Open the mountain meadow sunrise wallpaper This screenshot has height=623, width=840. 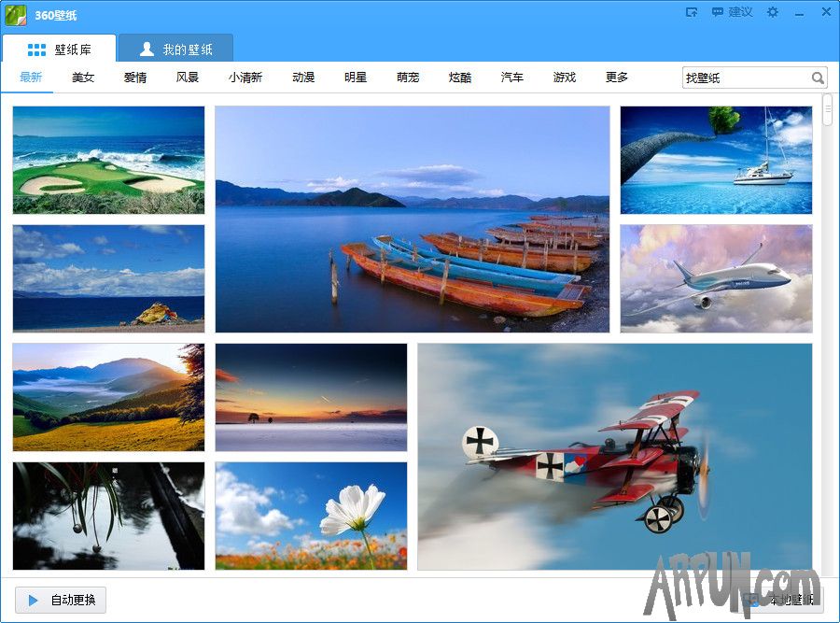pyautogui.click(x=109, y=397)
